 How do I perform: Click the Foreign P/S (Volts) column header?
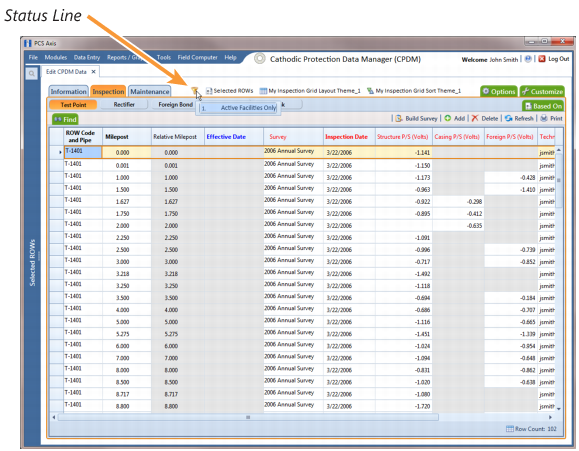511,137
